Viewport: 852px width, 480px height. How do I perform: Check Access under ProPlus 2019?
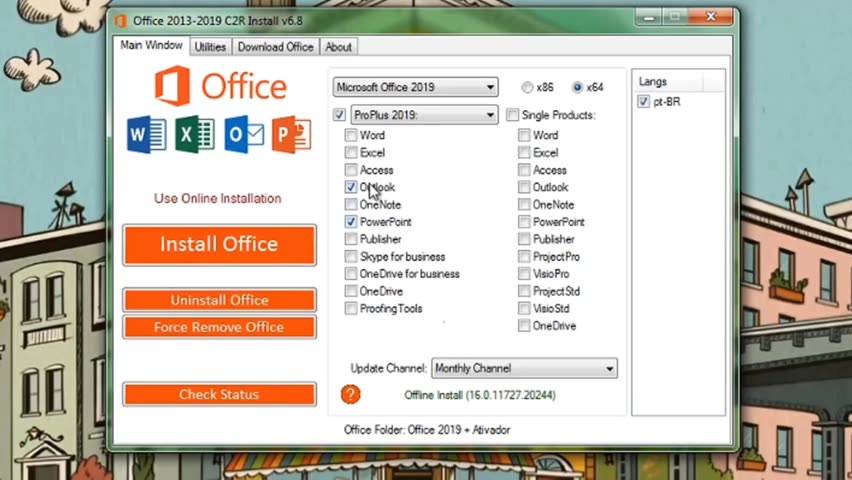[351, 170]
